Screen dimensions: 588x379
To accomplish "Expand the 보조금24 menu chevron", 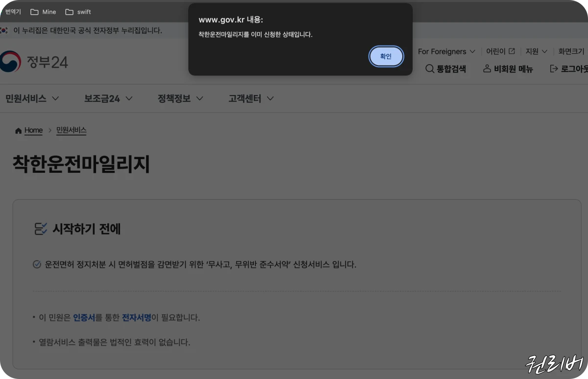I will (x=129, y=98).
